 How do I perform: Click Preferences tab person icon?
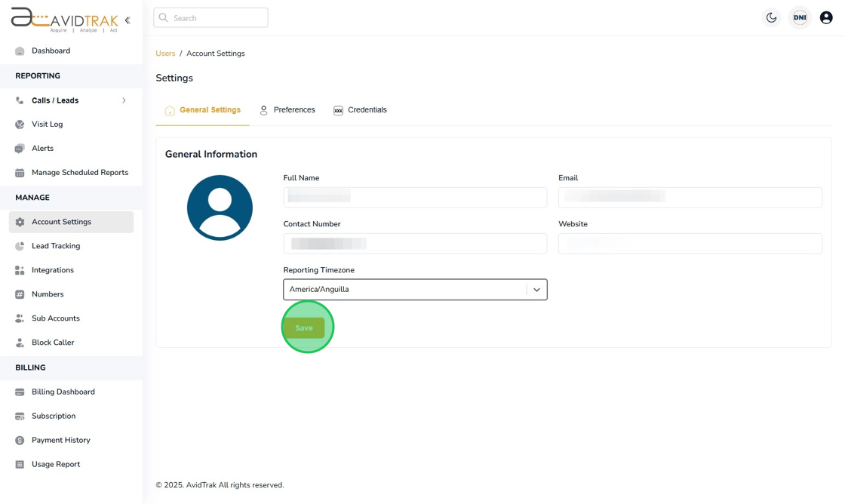(263, 110)
